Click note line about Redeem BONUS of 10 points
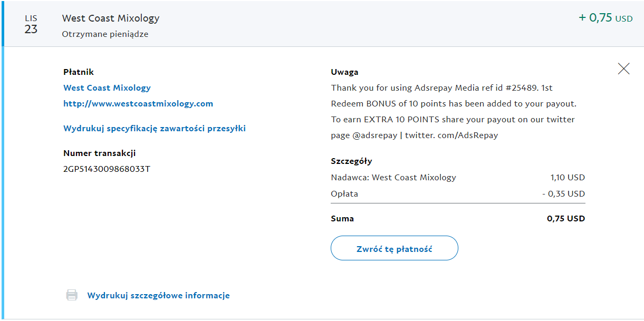Viewport: 644px width, 321px height. (x=454, y=104)
